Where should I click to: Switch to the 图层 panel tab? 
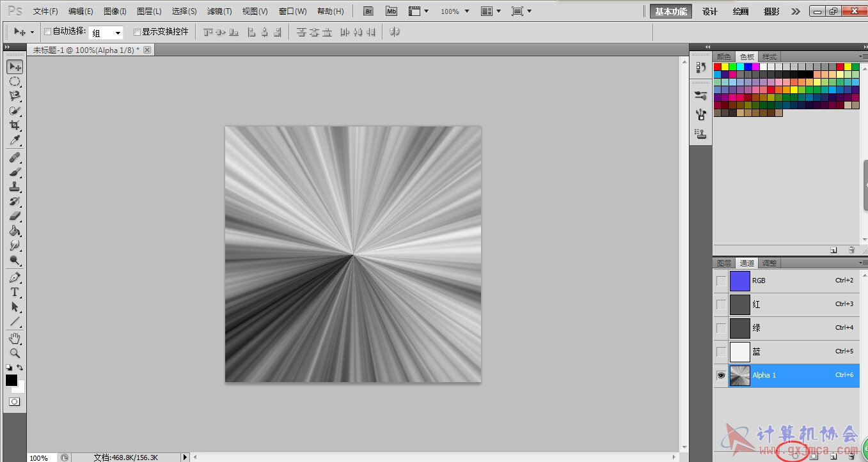[724, 263]
